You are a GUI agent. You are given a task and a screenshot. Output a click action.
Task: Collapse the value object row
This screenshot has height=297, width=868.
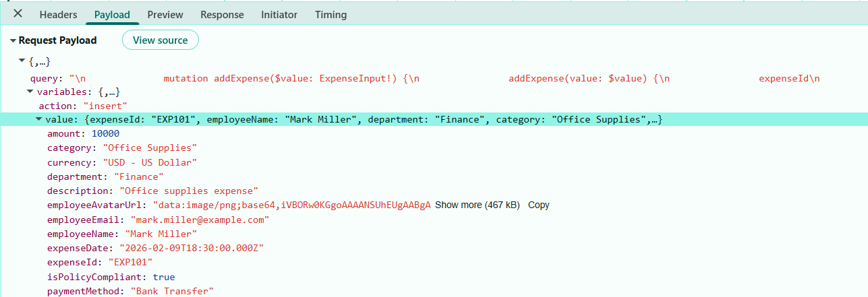[x=38, y=119]
